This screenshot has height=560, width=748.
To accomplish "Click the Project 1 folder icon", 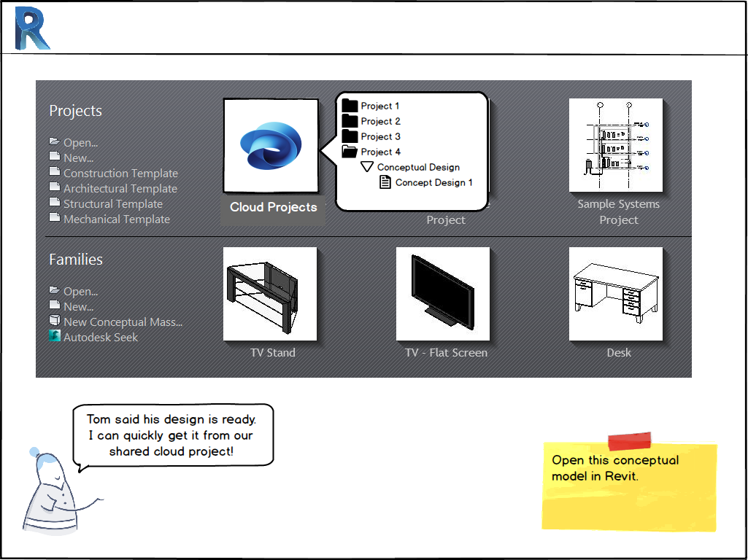I will [350, 106].
